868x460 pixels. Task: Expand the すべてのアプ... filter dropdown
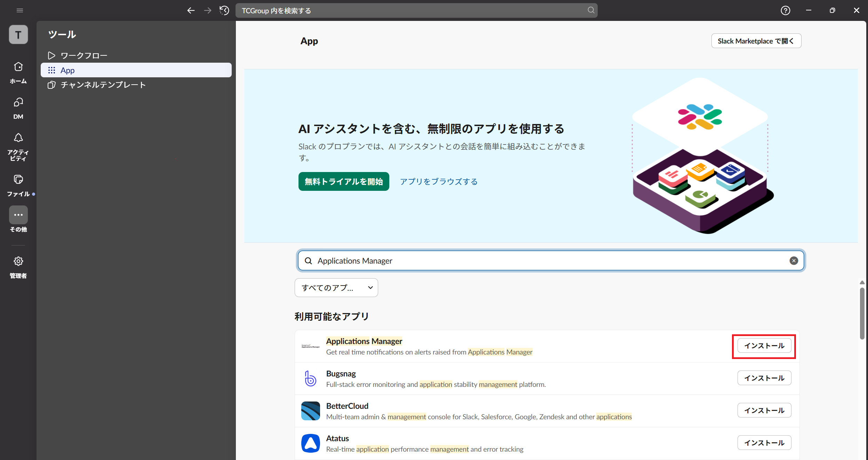pos(336,288)
